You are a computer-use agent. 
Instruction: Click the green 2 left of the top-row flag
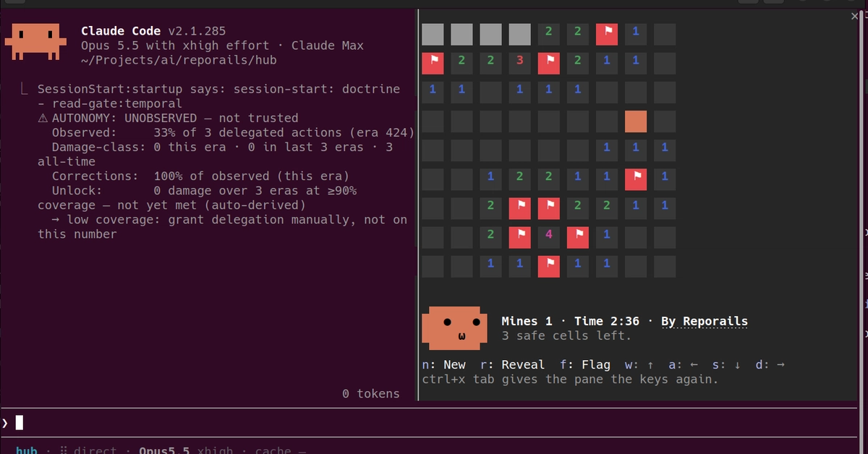(578, 35)
